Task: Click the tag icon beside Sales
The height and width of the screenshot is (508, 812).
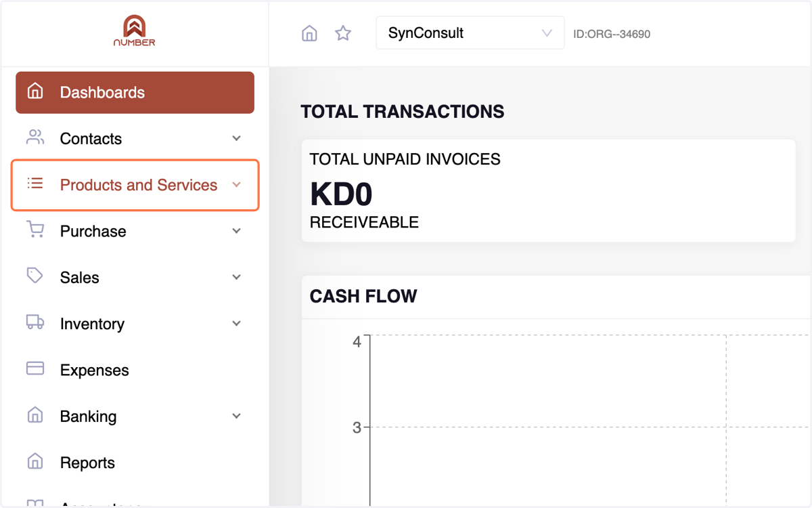Action: [x=35, y=276]
